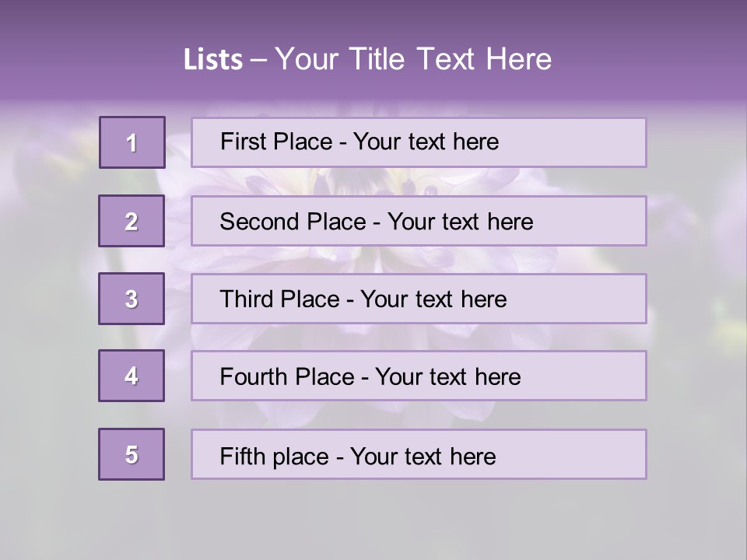Click the number 3 box
The image size is (747, 560).
(x=132, y=299)
